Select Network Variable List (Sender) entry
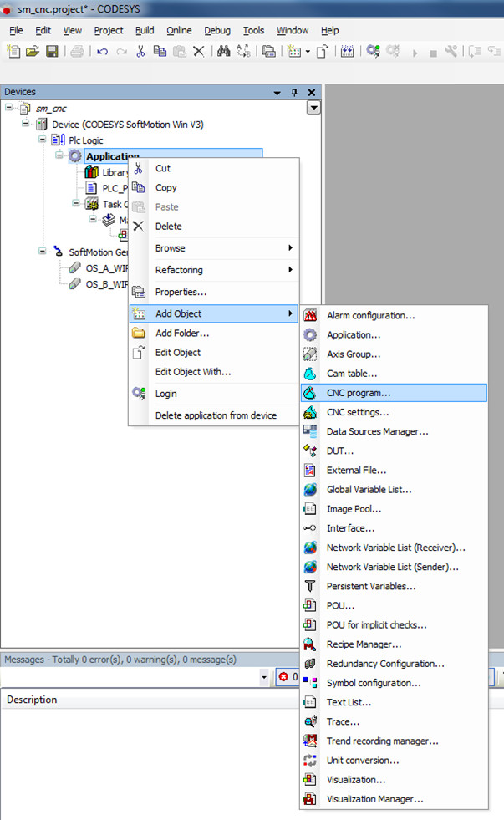Image resolution: width=504 pixels, height=820 pixels. (395, 567)
